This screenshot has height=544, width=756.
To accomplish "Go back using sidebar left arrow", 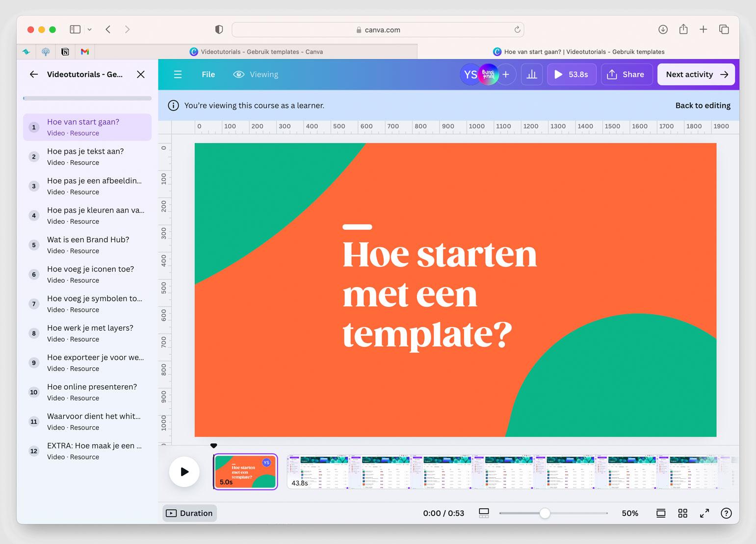I will 34,75.
